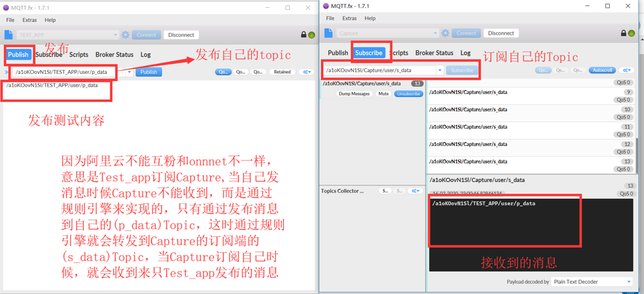The height and width of the screenshot is (294, 644).
Task: Click the lock icon in TEST_APP window
Action: pyautogui.click(x=303, y=35)
